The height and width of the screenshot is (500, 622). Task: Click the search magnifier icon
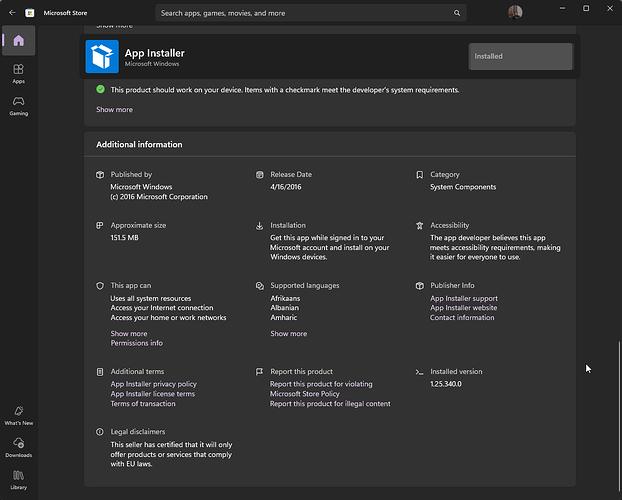(457, 13)
